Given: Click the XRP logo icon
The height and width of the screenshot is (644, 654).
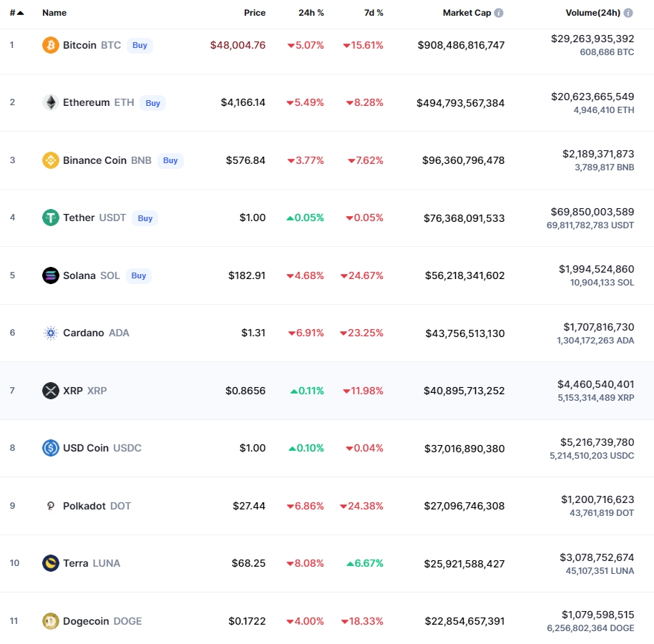Looking at the screenshot, I should coord(50,391).
